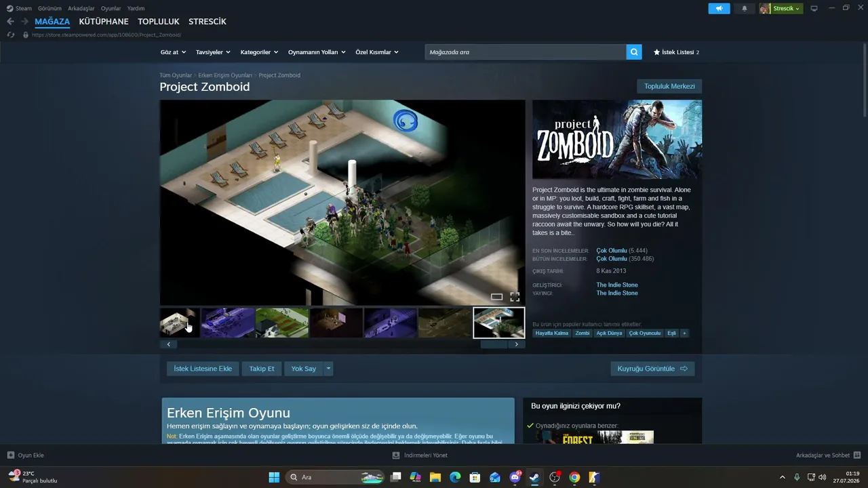Click the magnifier search button in store
The height and width of the screenshot is (488, 868).
pyautogui.click(x=634, y=52)
